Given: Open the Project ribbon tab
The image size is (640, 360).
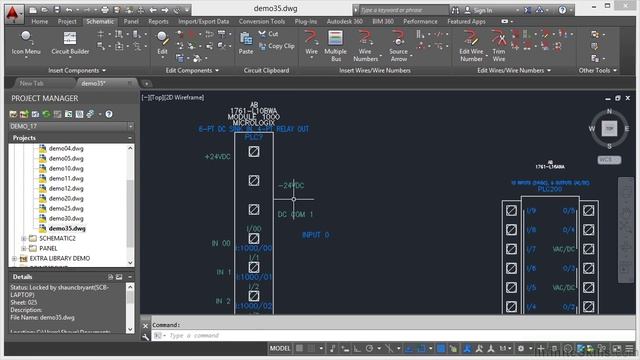Looking at the screenshot, I should click(x=67, y=22).
